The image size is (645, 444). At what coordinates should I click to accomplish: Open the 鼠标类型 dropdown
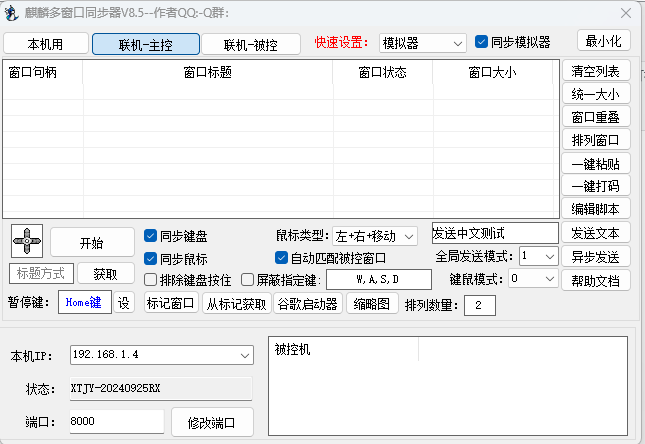point(375,236)
